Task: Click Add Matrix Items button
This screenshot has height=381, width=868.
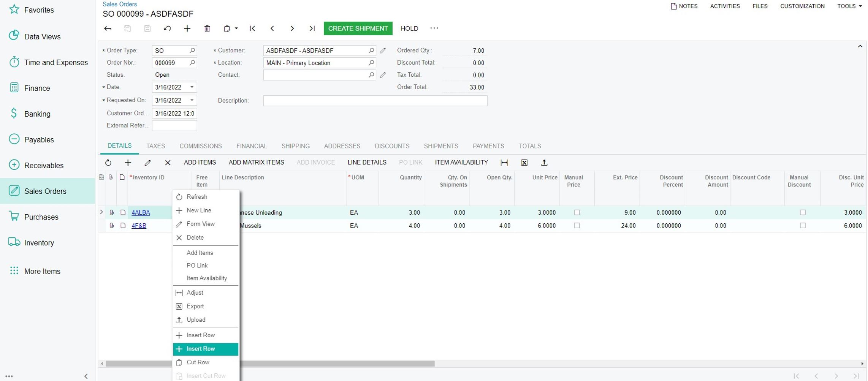Action: point(257,163)
